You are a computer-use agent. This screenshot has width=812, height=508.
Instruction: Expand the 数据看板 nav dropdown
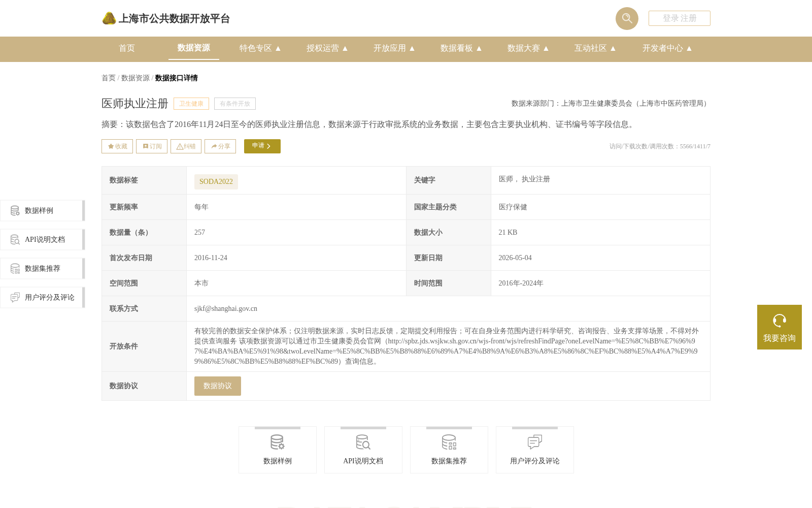click(461, 48)
